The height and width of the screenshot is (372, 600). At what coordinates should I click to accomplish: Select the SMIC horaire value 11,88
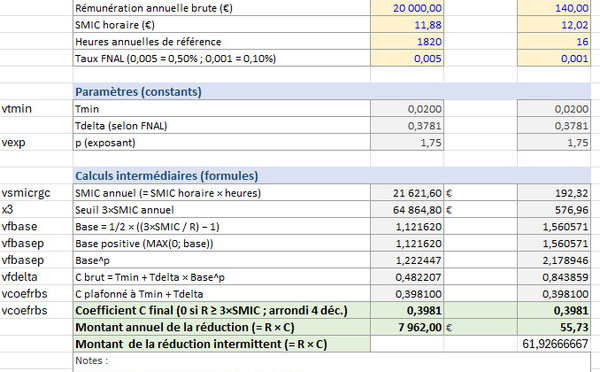(407, 24)
